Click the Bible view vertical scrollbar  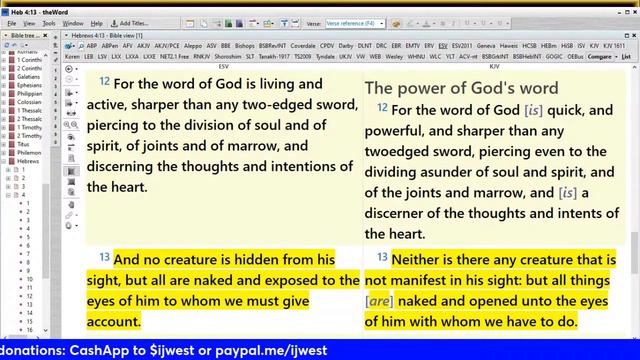(634, 253)
